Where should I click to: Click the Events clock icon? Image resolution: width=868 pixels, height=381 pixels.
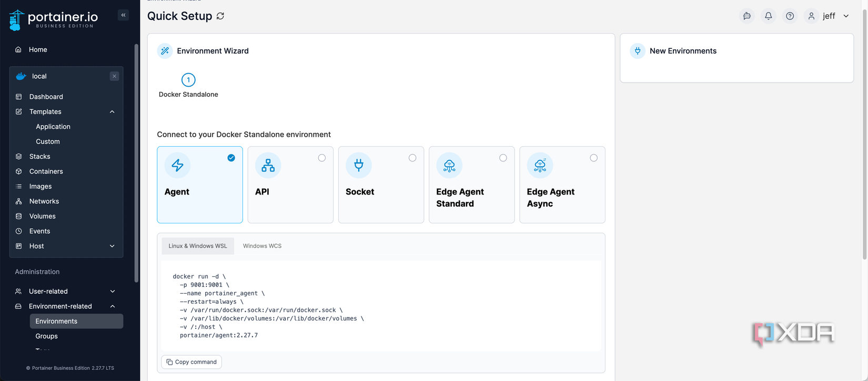19,231
